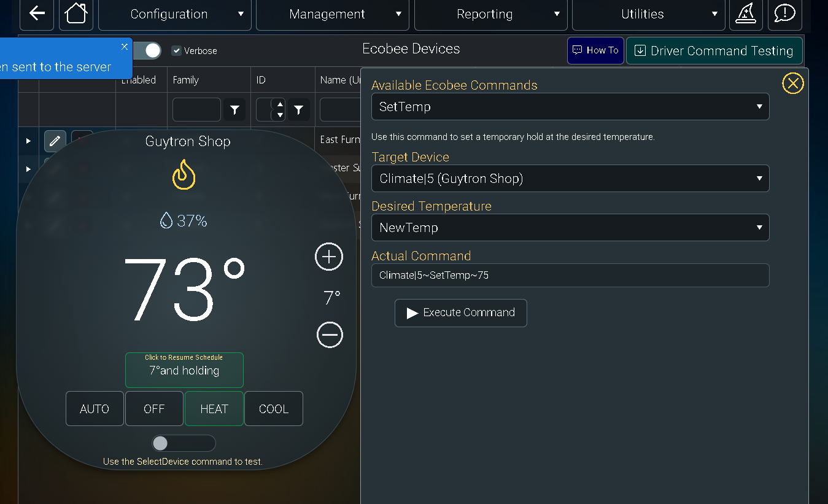Click the 73° current temperature reading
This screenshot has width=828, height=504.
pyautogui.click(x=184, y=289)
